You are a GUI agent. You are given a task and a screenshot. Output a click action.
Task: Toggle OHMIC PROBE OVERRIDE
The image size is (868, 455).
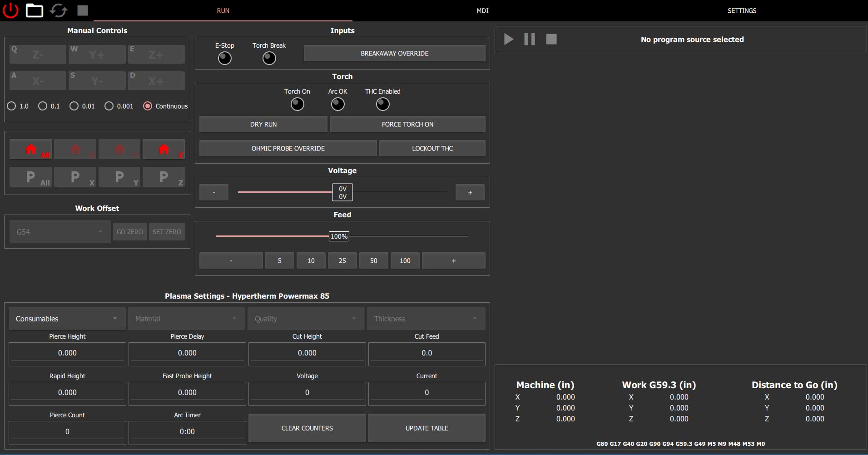[x=288, y=148]
